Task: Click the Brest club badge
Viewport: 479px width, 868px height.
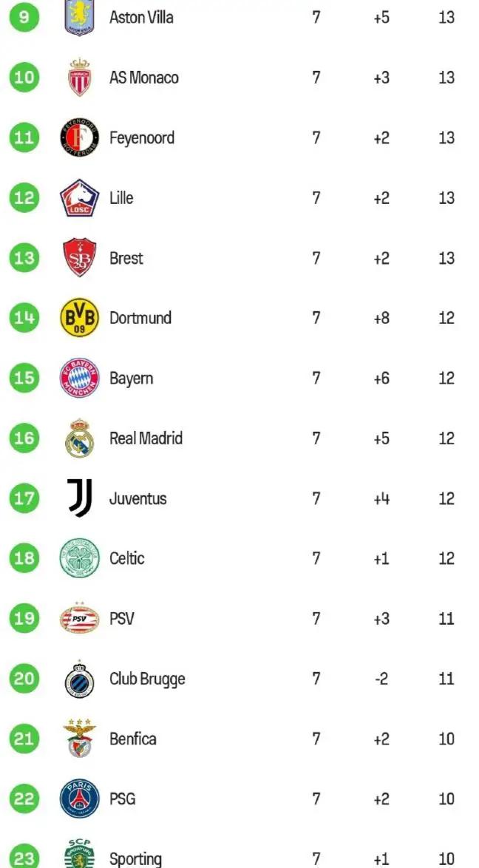Action: (x=79, y=258)
